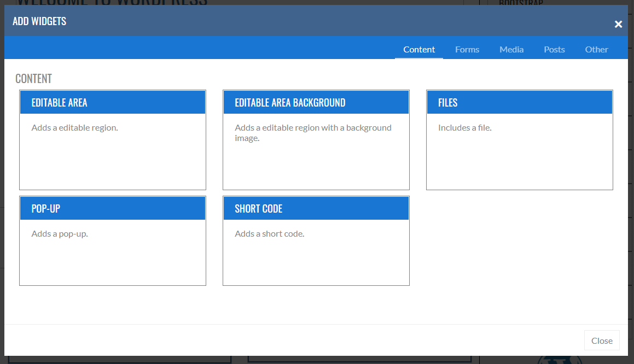Switch to the Content tab

(419, 49)
